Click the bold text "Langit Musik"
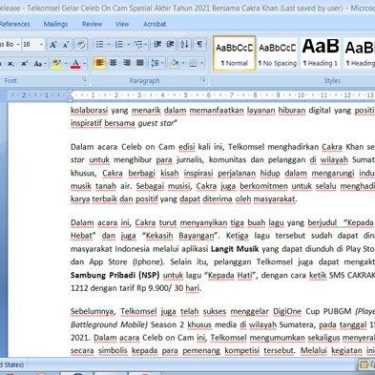Image resolution: width=375 pixels, height=375 pixels. (x=235, y=249)
